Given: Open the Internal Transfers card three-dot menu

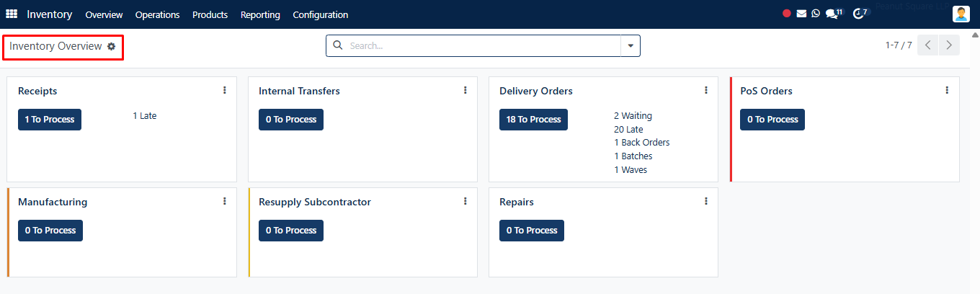Looking at the screenshot, I should [465, 90].
